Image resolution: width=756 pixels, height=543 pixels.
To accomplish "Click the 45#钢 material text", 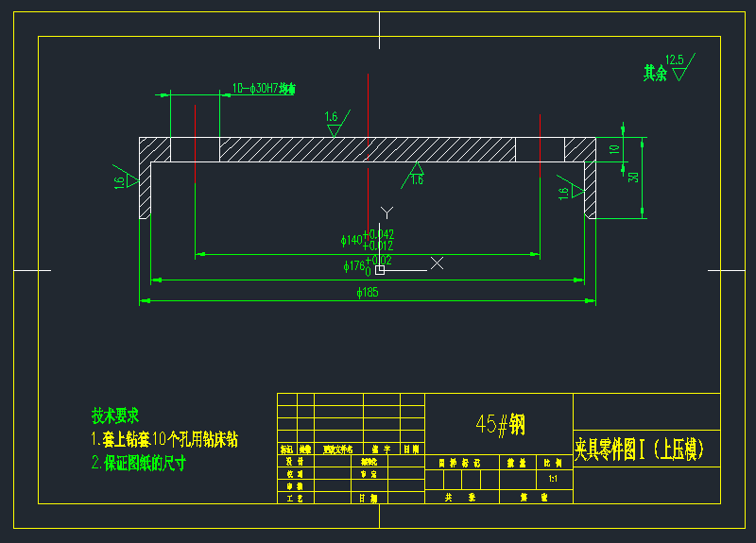I will [500, 424].
